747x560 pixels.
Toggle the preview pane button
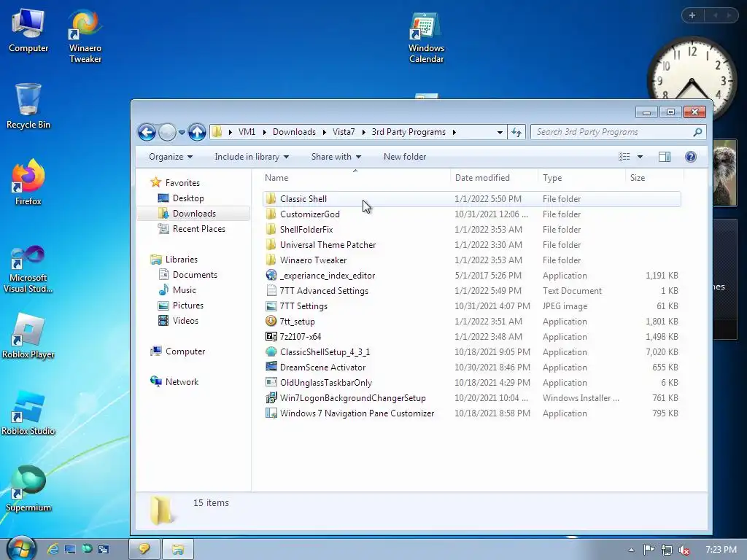pyautogui.click(x=664, y=157)
